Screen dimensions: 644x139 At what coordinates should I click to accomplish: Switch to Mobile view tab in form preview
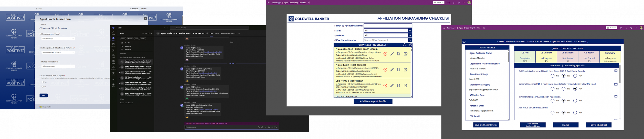click(144, 9)
